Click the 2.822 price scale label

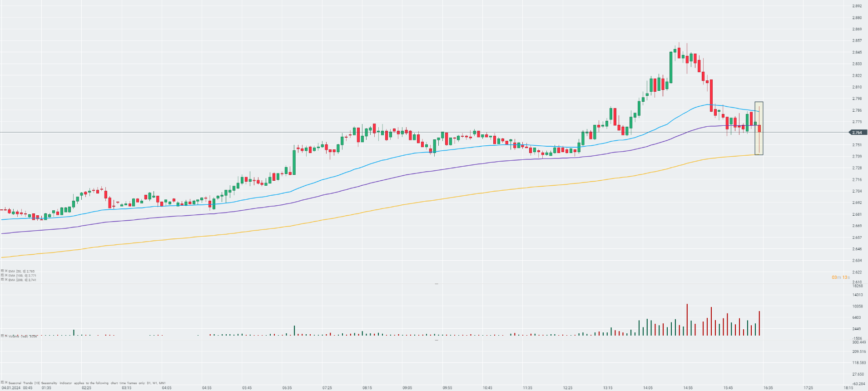(857, 76)
